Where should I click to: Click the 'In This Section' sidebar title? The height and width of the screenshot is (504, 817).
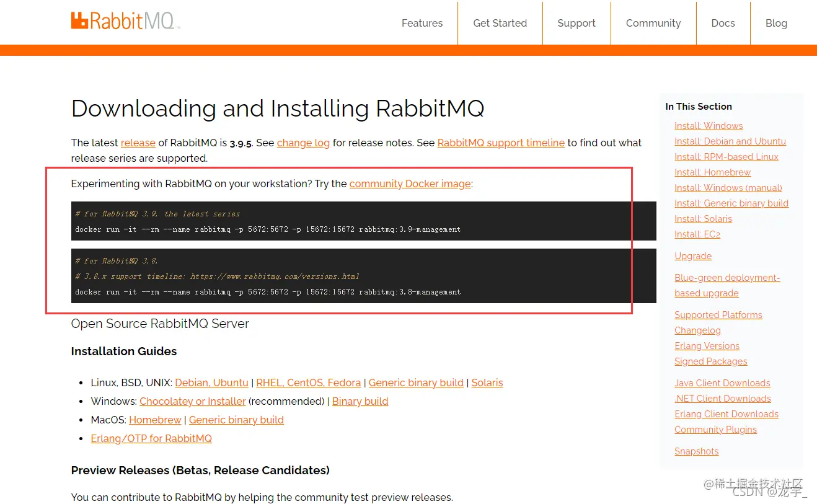click(699, 107)
